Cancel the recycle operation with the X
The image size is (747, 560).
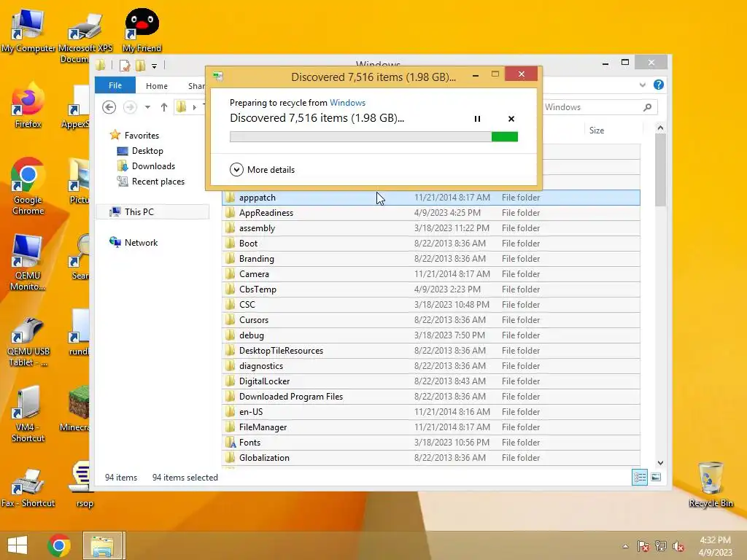point(511,119)
